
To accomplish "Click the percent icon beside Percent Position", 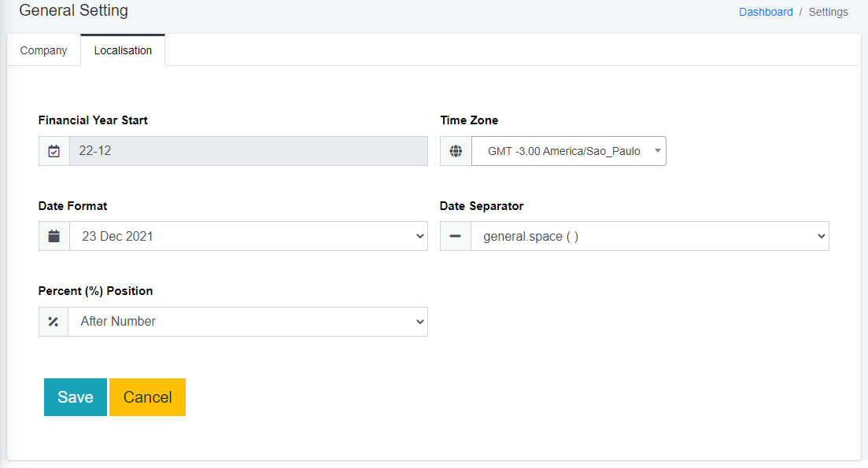I will click(x=54, y=321).
